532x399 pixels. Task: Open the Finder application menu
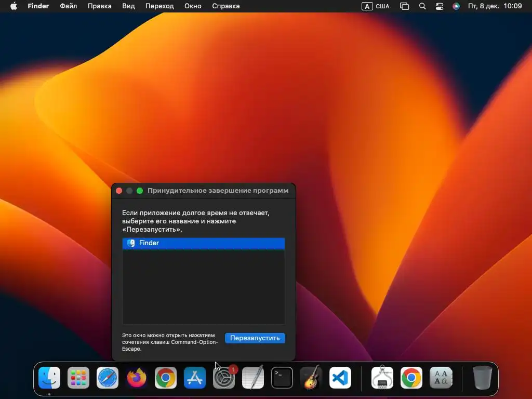coord(38,6)
